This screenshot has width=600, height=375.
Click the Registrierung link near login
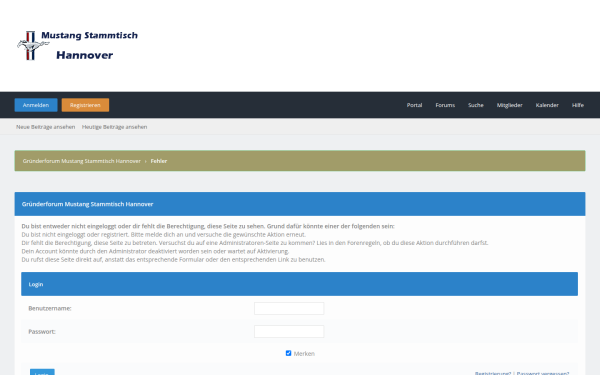[x=493, y=373]
